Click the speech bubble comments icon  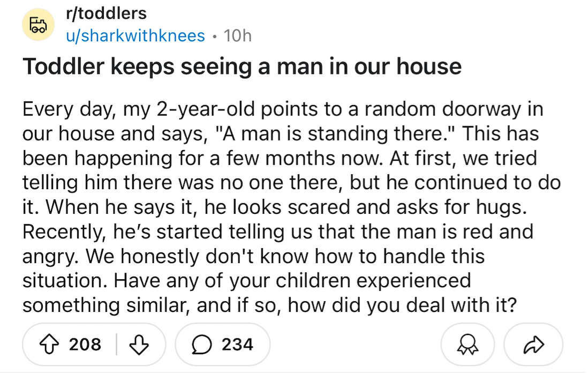tap(201, 345)
